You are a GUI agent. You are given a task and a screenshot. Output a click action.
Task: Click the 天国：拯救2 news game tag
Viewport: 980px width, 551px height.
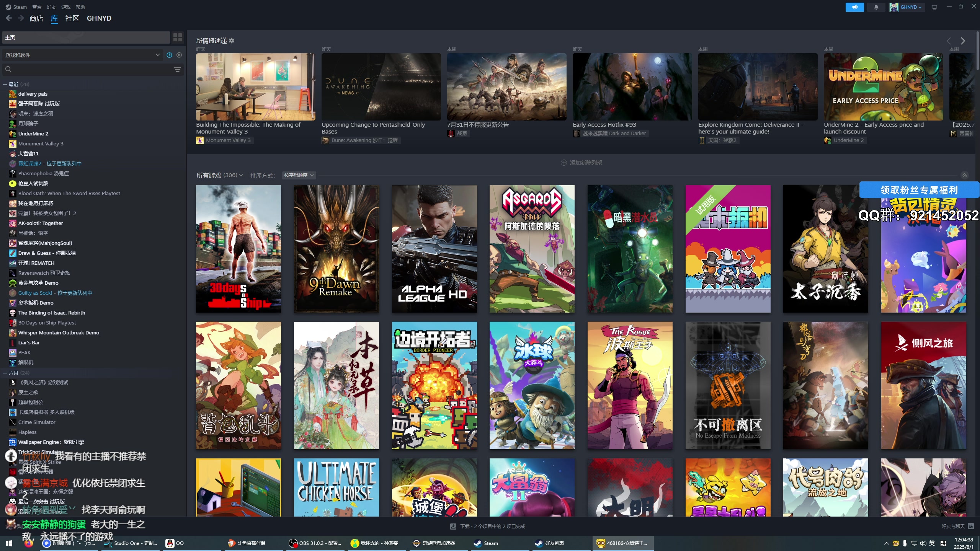tap(718, 140)
